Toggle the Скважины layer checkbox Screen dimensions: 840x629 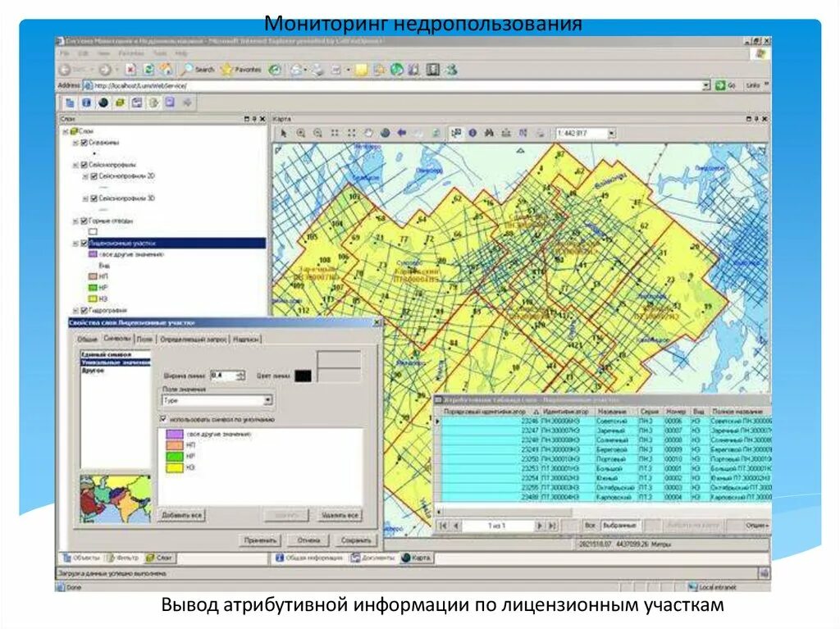[84, 143]
